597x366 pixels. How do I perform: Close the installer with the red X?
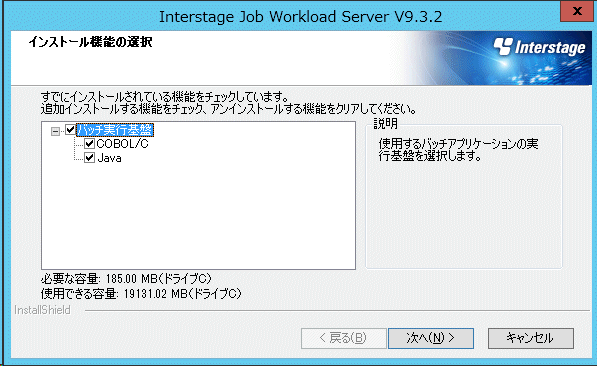coord(577,11)
